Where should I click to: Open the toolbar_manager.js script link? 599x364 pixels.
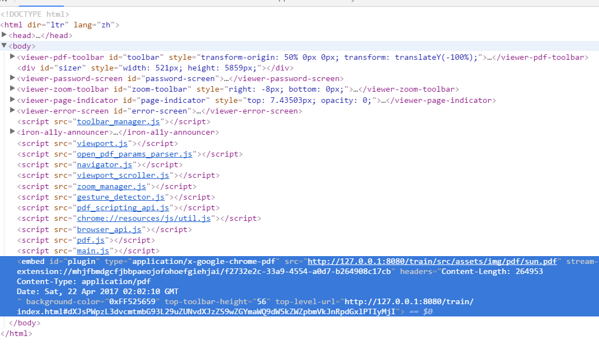click(x=119, y=122)
